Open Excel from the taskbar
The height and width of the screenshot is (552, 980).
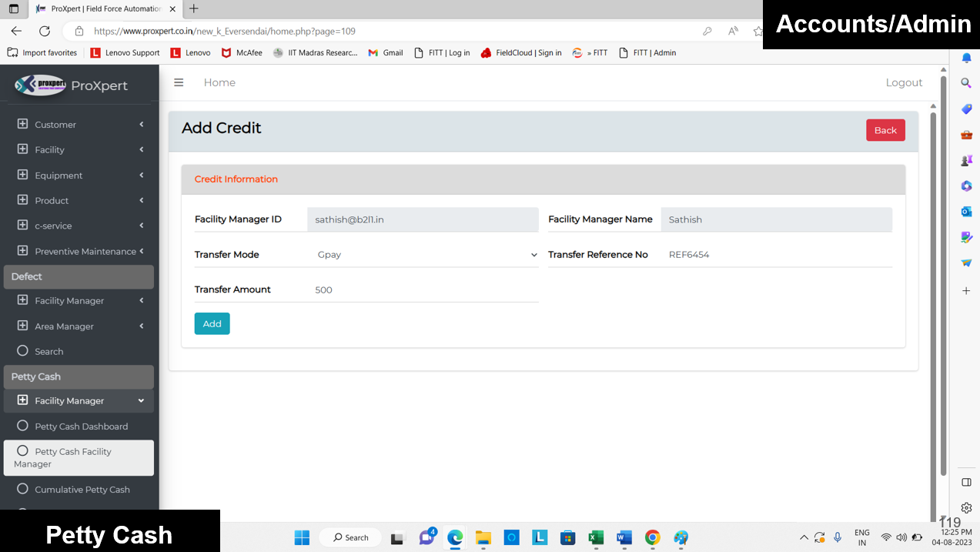click(x=595, y=537)
